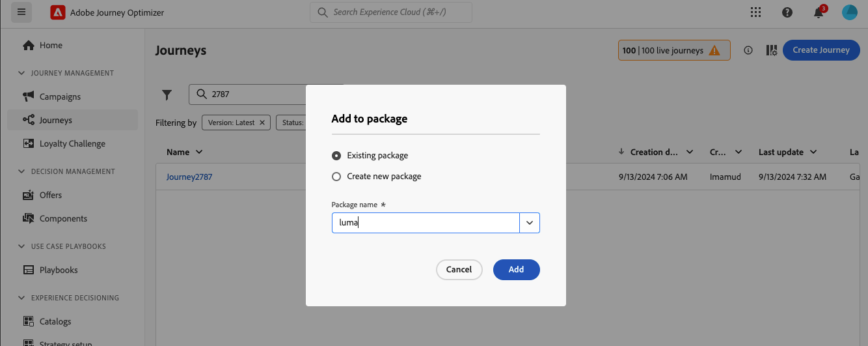The height and width of the screenshot is (346, 868).
Task: Click the hamburger menu icon
Action: point(21,12)
